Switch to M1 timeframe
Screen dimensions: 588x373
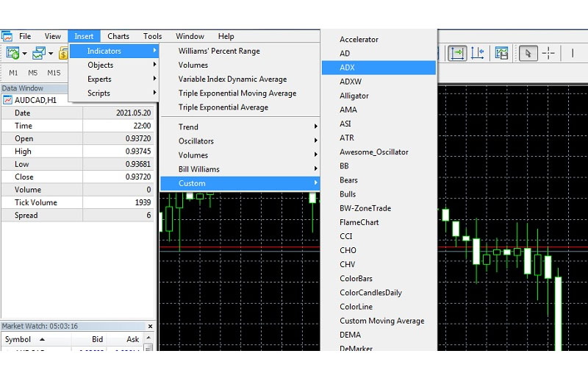13,73
